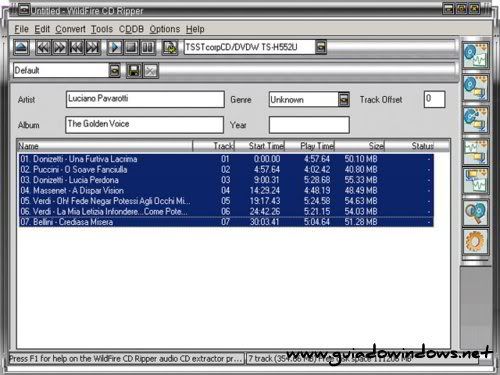The width and height of the screenshot is (500, 375).
Task: Start playback with the Play button
Action: pyautogui.click(x=115, y=47)
